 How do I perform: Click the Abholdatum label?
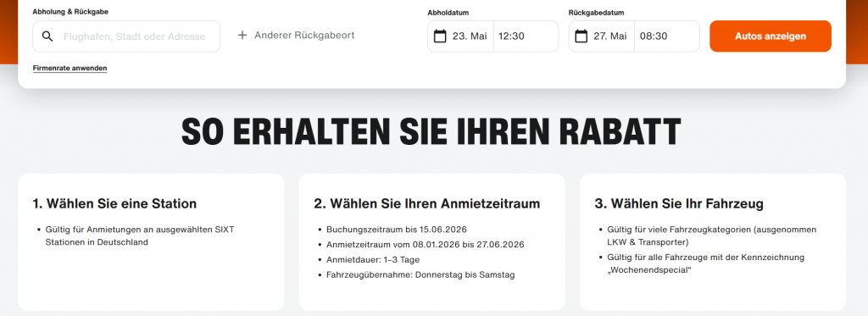[x=448, y=13]
